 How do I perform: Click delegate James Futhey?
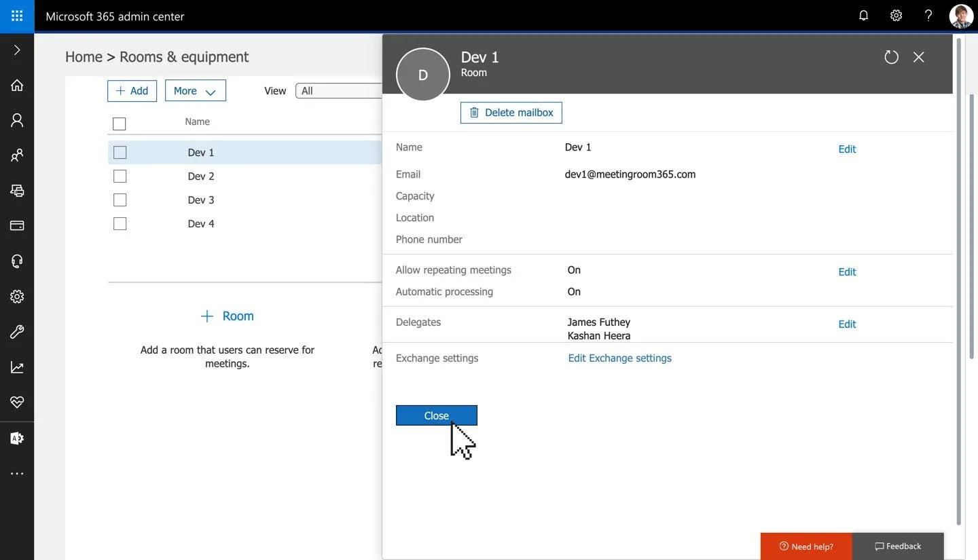click(599, 322)
